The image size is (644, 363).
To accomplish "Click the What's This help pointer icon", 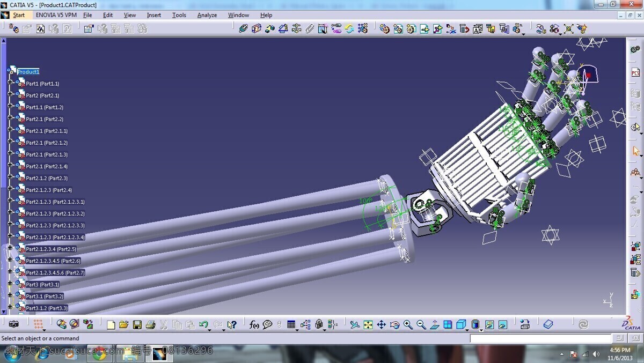I will pos(232,324).
